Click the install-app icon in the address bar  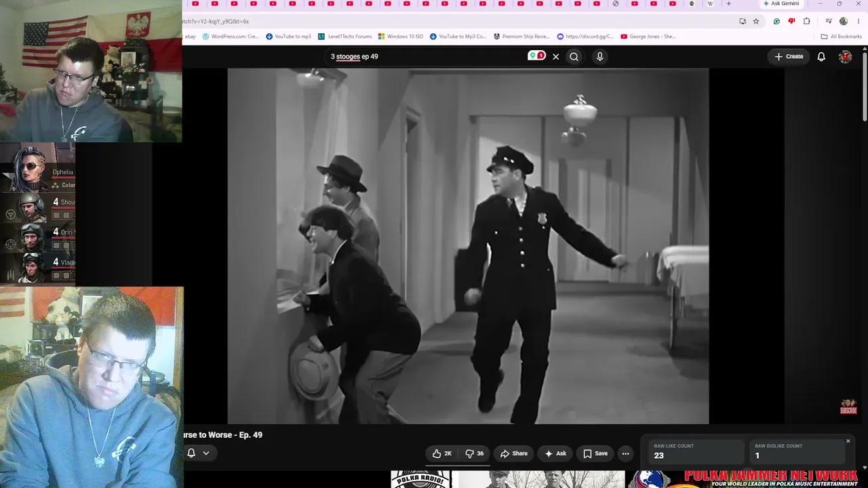743,21
